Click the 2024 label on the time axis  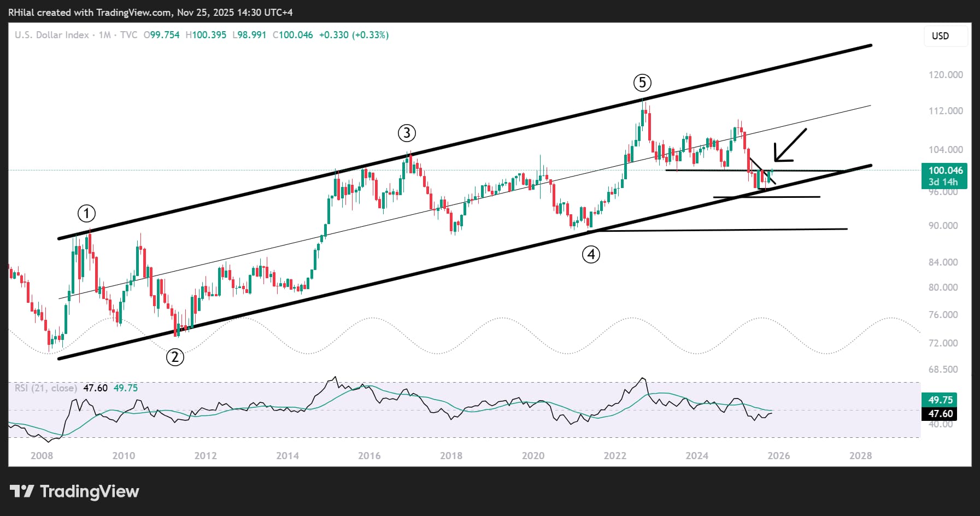tap(697, 455)
